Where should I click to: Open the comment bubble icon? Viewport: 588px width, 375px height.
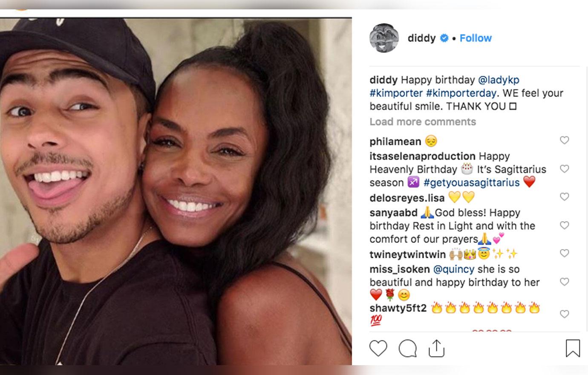pos(407,349)
